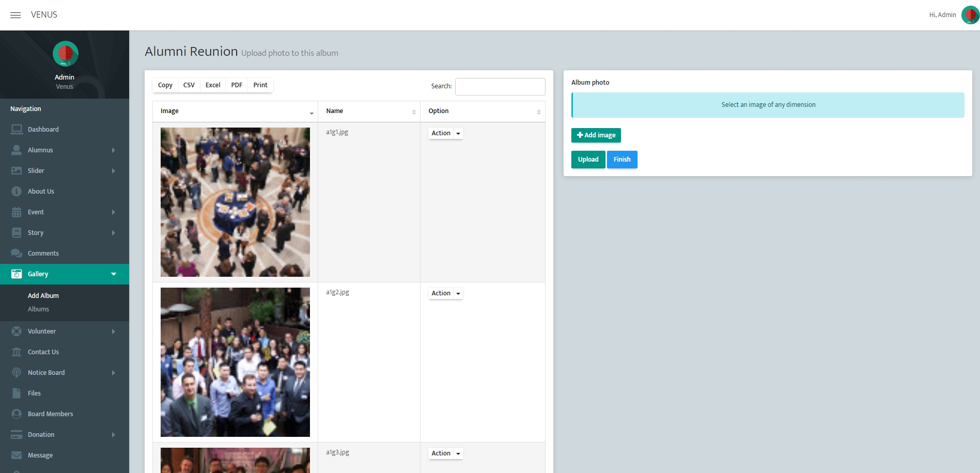This screenshot has height=473, width=980.
Task: Go to Comments in navigation
Action: [x=43, y=253]
